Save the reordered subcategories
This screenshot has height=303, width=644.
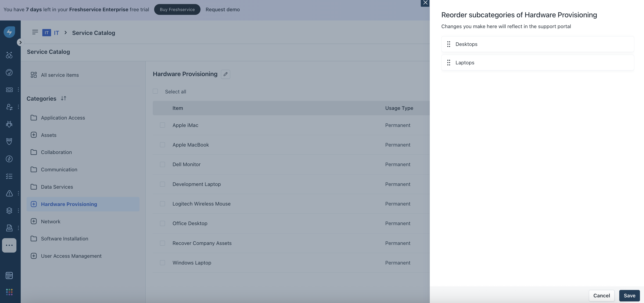pyautogui.click(x=629, y=296)
